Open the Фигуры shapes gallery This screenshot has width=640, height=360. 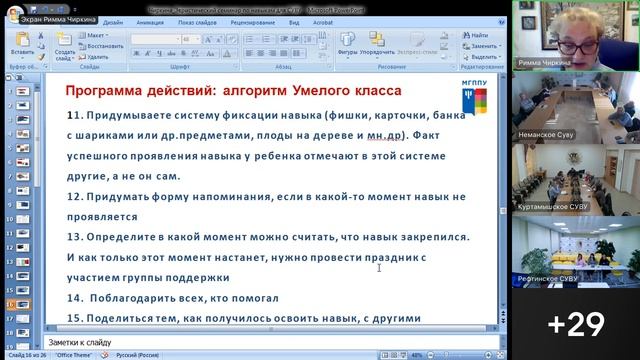[x=347, y=44]
